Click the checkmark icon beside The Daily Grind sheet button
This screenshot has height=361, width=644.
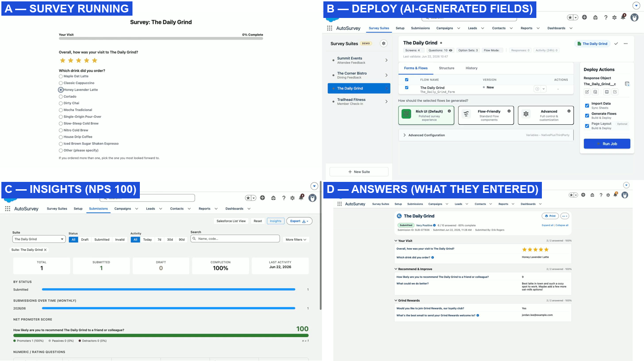(616, 44)
